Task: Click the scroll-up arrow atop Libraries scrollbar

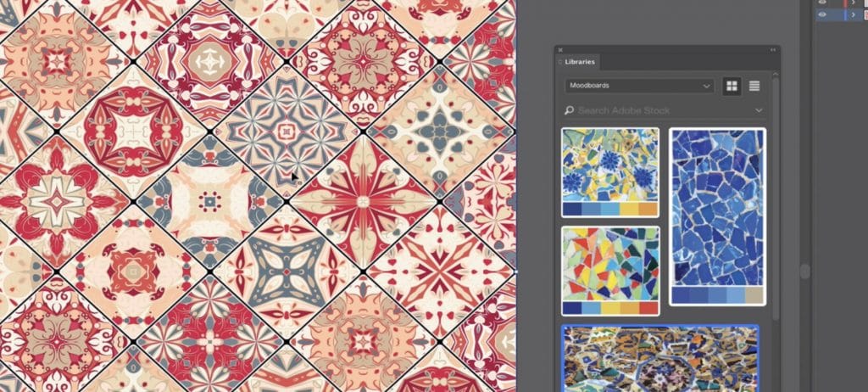Action: point(776,74)
